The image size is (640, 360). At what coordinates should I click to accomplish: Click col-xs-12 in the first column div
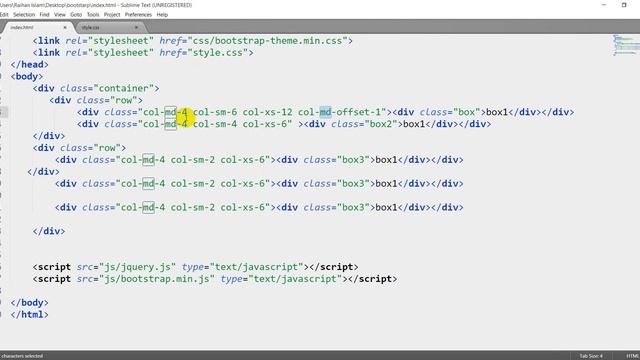pyautogui.click(x=267, y=112)
